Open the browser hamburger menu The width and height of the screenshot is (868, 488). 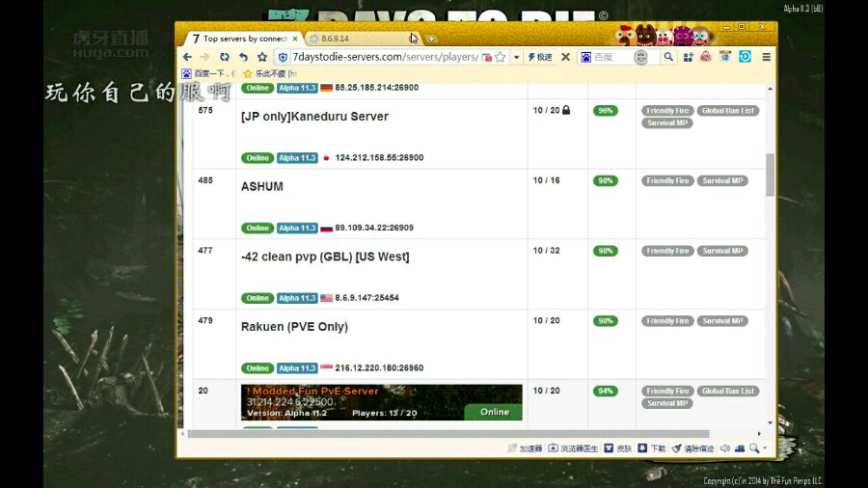(x=767, y=57)
